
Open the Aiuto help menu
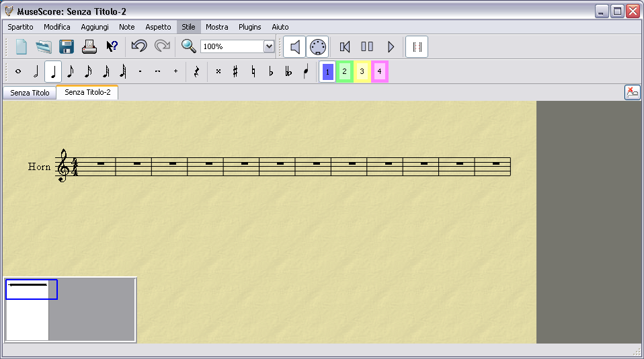[280, 27]
